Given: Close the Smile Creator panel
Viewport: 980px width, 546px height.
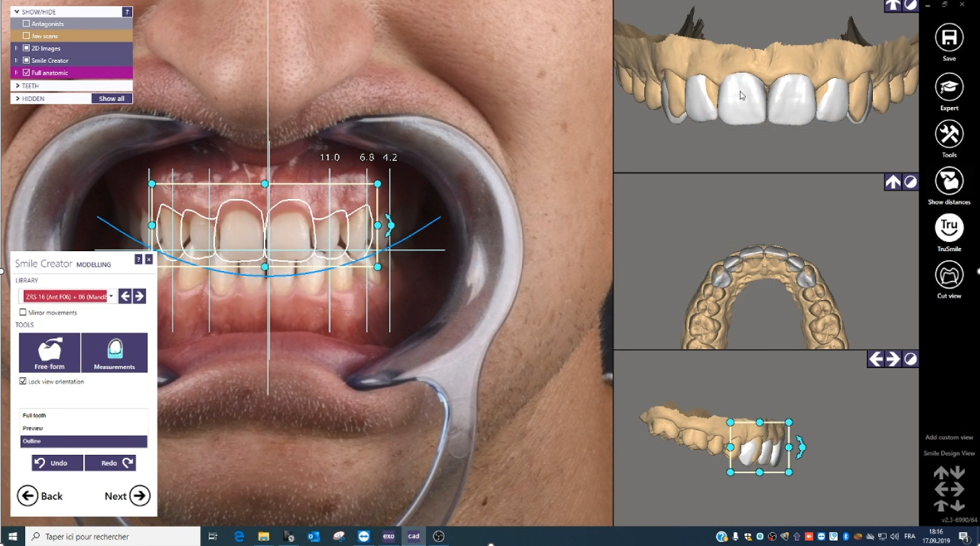Looking at the screenshot, I should 149,259.
